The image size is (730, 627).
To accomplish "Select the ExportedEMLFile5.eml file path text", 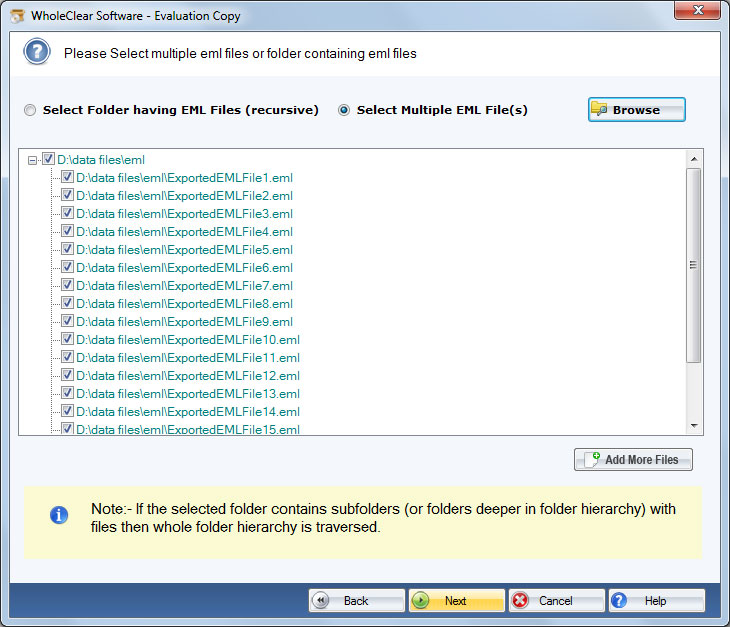I will 184,250.
